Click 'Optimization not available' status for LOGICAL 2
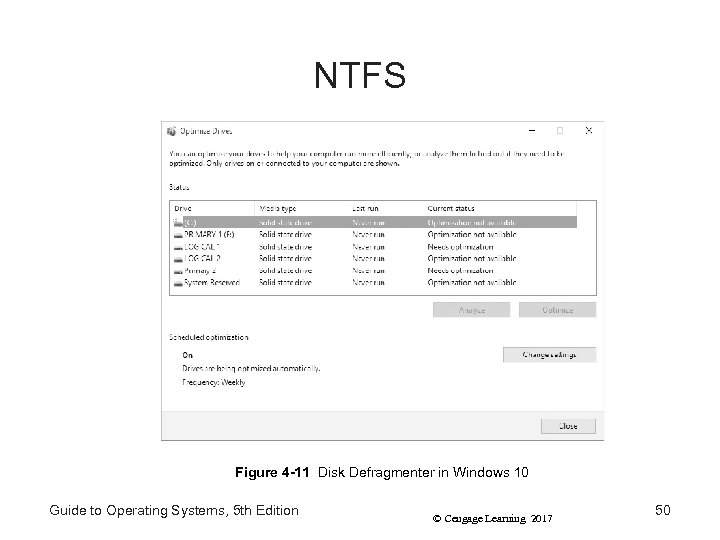This screenshot has width=720, height=540. point(472,259)
